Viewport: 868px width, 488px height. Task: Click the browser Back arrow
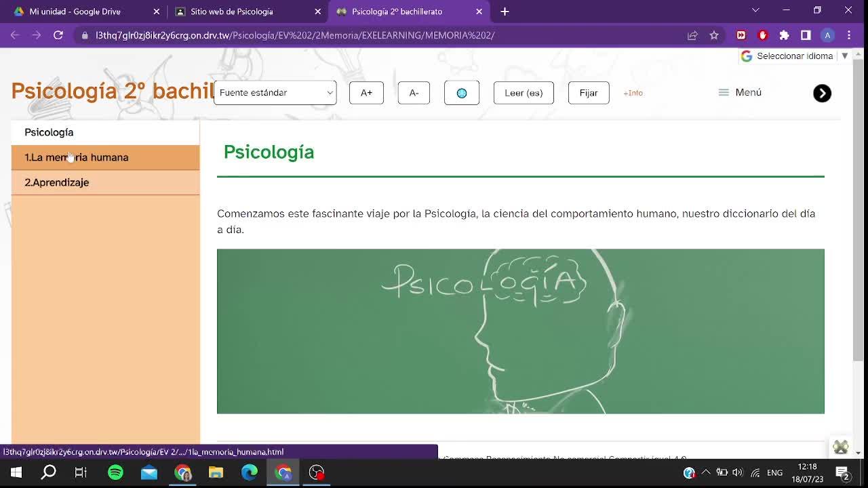[15, 35]
